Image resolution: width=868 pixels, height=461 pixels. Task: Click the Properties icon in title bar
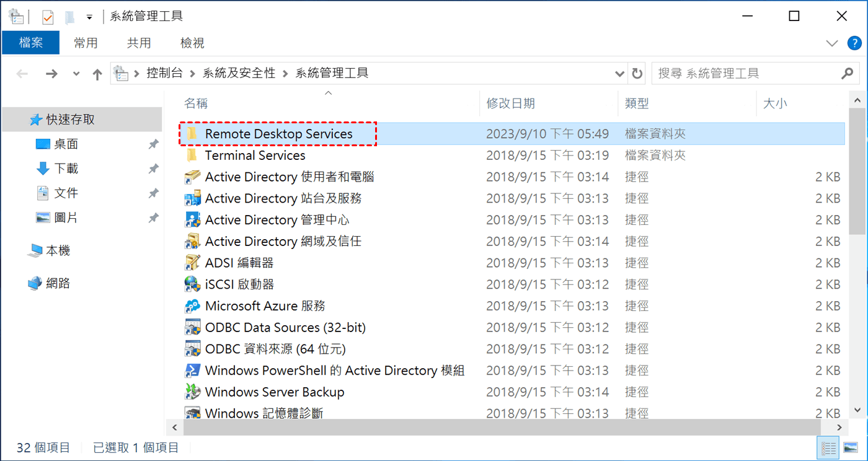pos(48,17)
